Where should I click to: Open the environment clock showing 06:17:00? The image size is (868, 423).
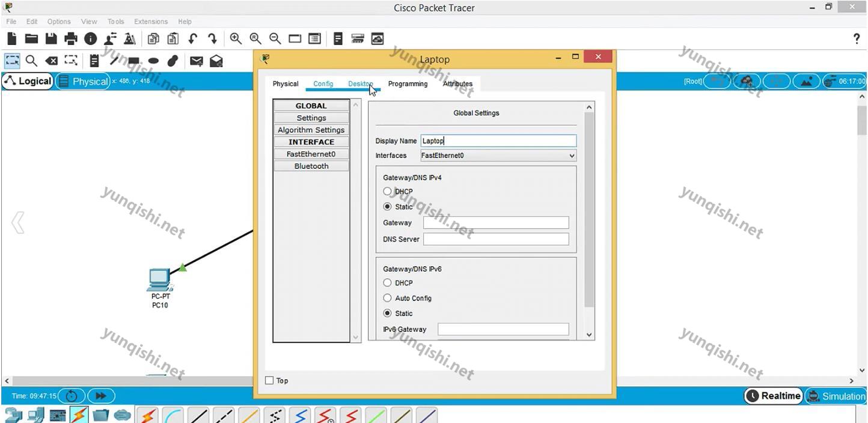pyautogui.click(x=845, y=81)
